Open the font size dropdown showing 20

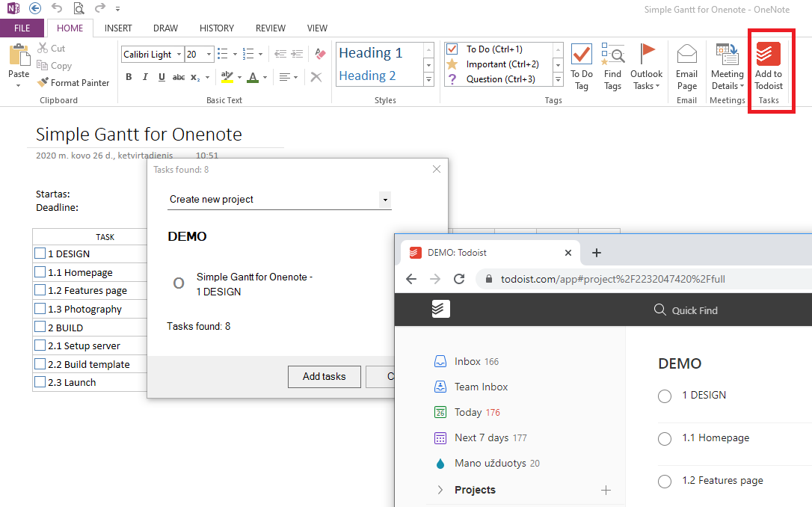click(x=209, y=54)
